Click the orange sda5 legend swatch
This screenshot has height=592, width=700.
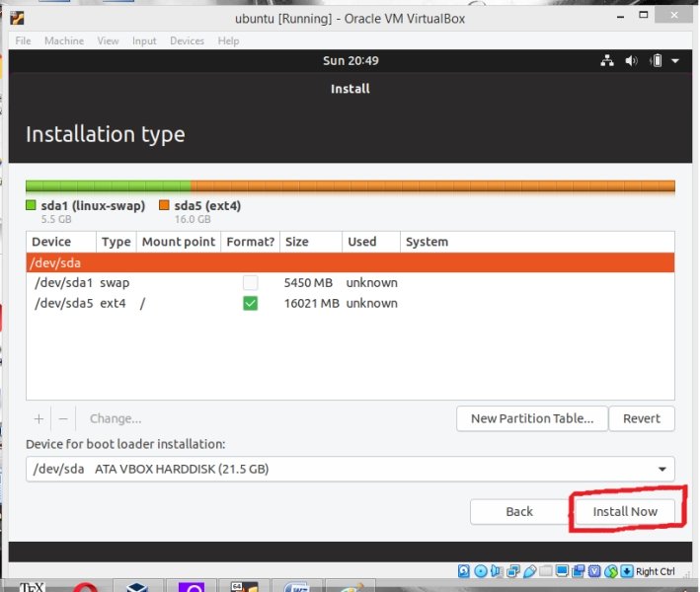pos(164,205)
